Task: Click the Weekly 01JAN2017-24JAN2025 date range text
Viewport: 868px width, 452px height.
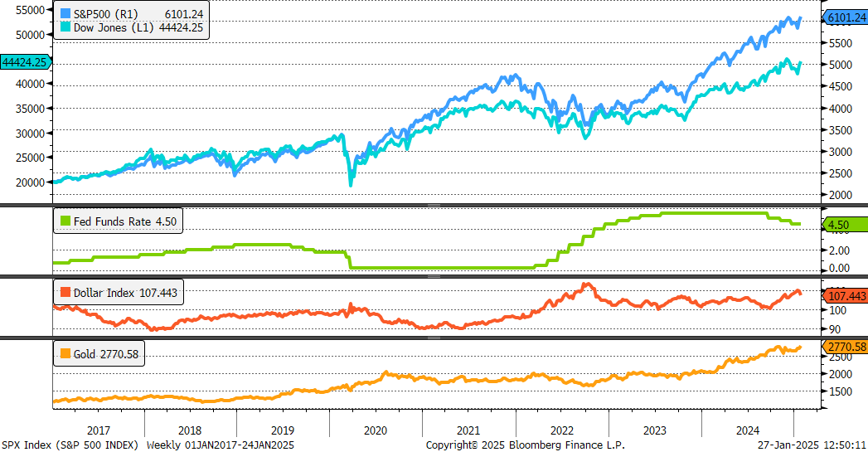Action: [220, 445]
